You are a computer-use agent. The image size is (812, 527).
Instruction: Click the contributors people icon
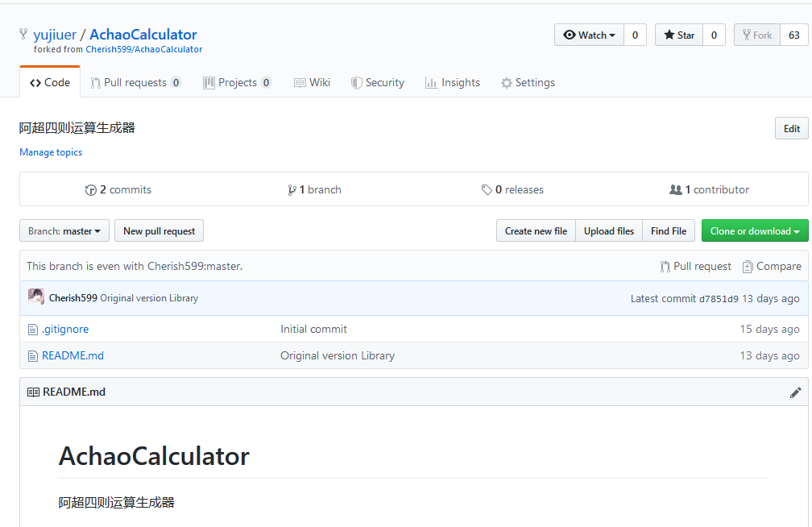tap(675, 189)
